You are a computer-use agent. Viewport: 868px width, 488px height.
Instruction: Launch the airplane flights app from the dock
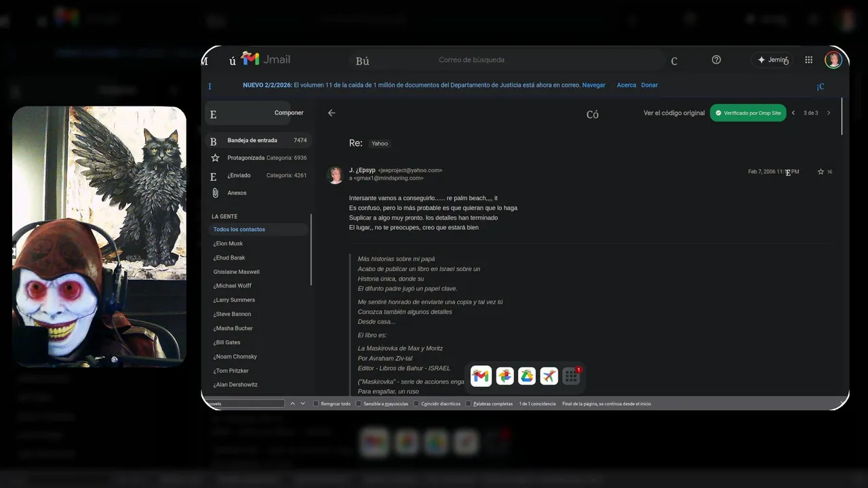tap(549, 375)
